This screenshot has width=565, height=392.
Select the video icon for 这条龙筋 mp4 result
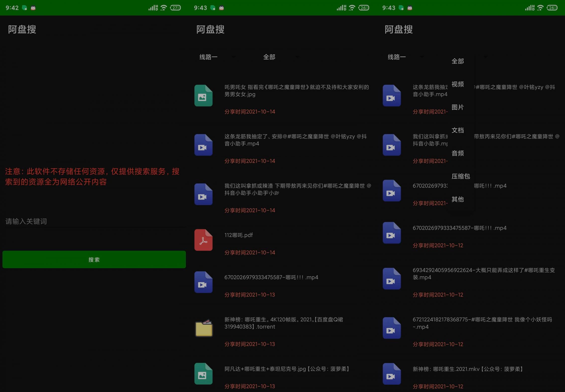click(x=203, y=145)
